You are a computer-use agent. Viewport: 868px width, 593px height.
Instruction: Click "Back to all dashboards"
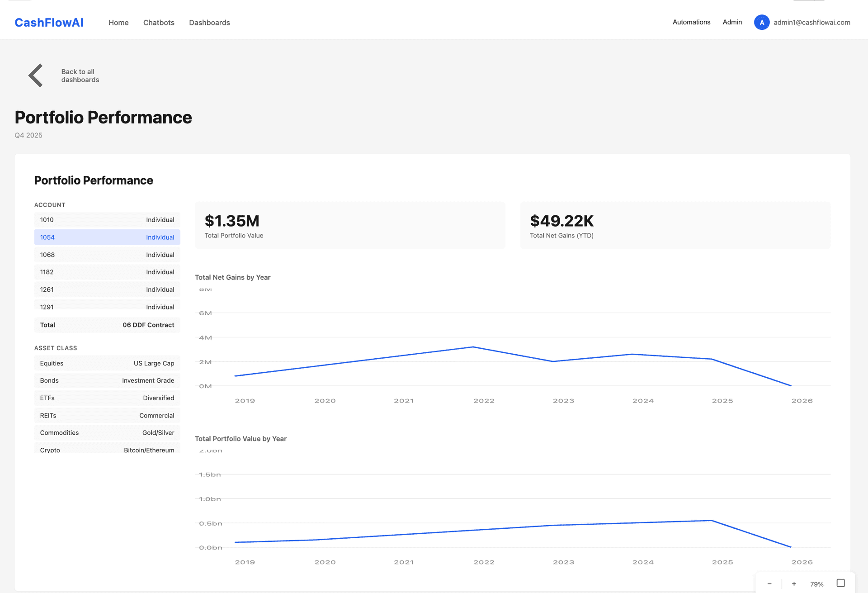click(80, 75)
